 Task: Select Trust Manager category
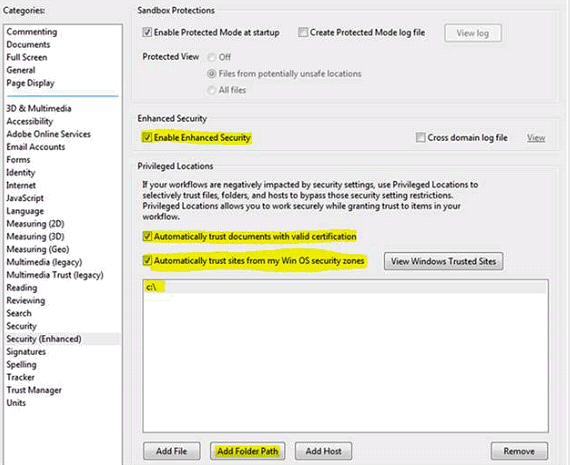point(34,390)
